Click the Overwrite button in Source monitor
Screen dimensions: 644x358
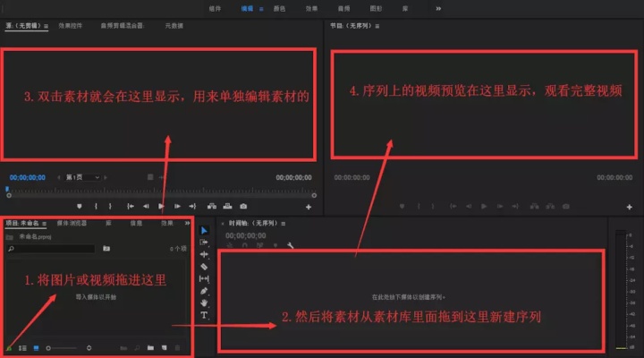coord(227,207)
